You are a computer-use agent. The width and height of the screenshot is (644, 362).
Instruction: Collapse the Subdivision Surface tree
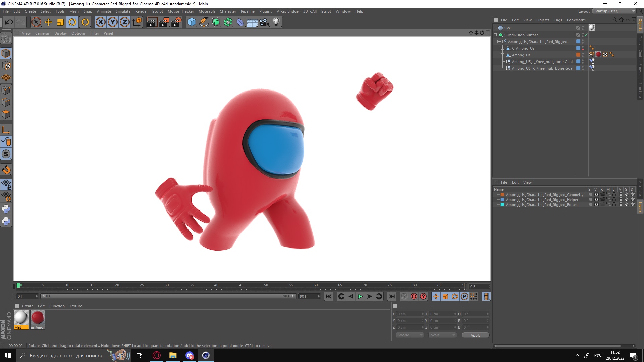[495, 35]
